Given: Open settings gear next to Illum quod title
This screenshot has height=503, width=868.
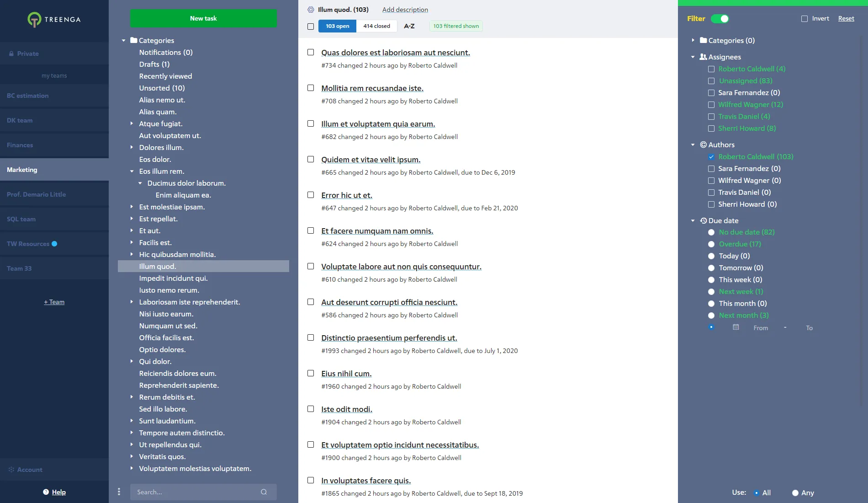Looking at the screenshot, I should (x=311, y=9).
